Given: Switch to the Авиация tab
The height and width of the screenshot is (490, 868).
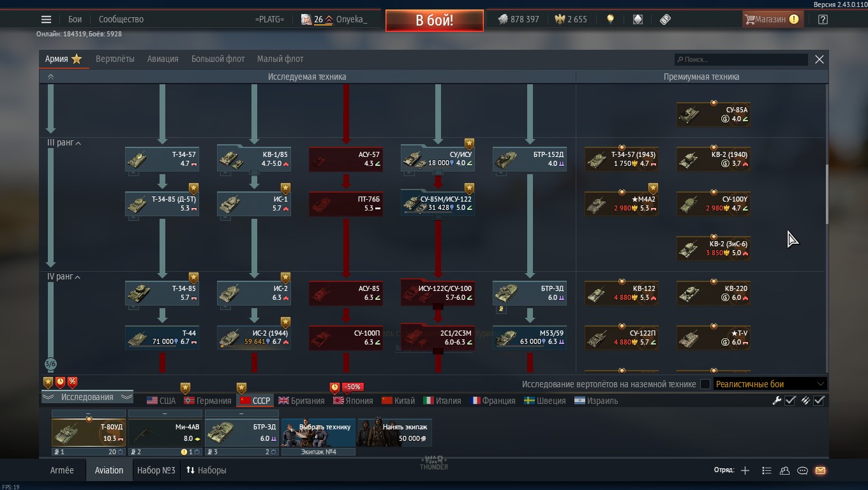Looking at the screenshot, I should (x=163, y=59).
